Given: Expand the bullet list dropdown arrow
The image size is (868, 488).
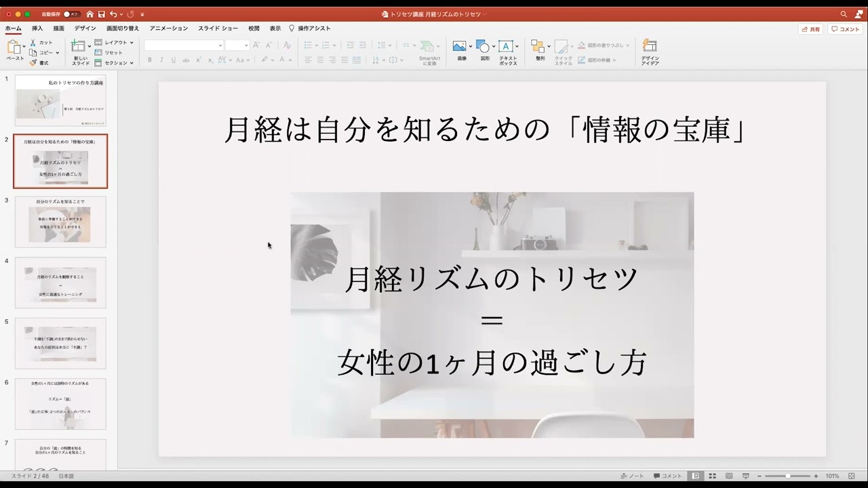Looking at the screenshot, I should tap(317, 45).
